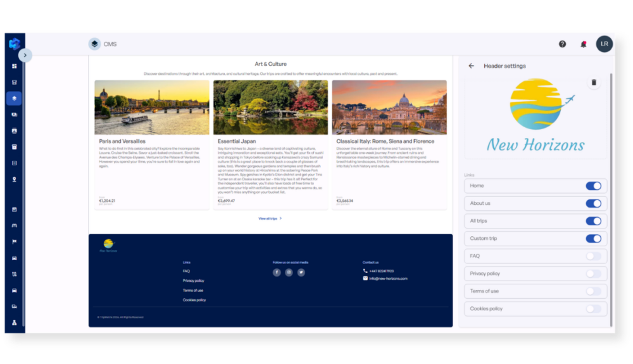
Task: Open the swap arrows sidebar icon
Action: (x=14, y=274)
